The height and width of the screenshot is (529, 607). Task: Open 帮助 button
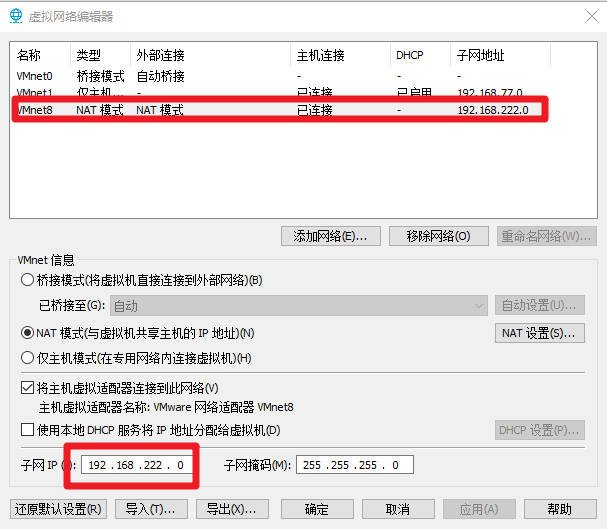pyautogui.click(x=560, y=509)
